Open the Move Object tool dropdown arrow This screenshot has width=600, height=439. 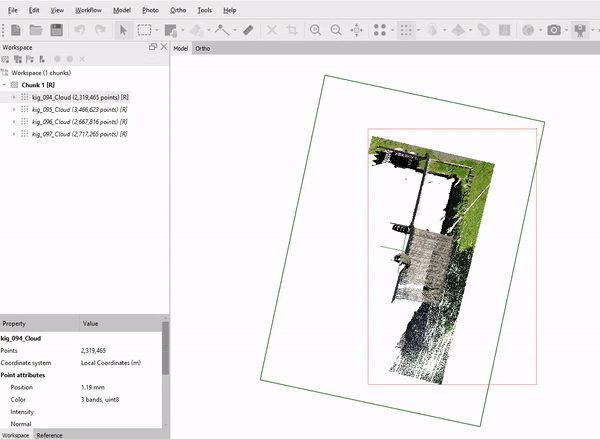click(x=209, y=30)
